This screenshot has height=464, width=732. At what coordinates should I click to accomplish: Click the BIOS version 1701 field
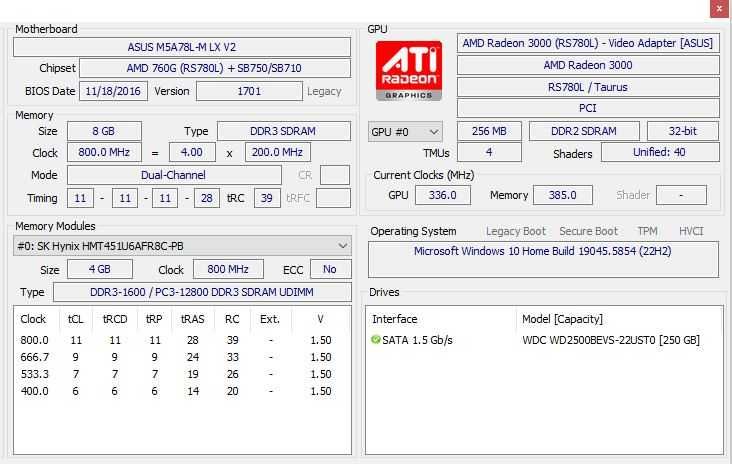(249, 91)
